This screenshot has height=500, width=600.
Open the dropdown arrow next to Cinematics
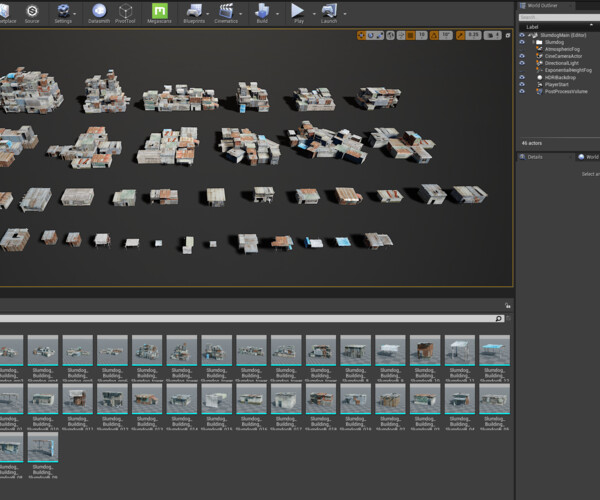241,14
